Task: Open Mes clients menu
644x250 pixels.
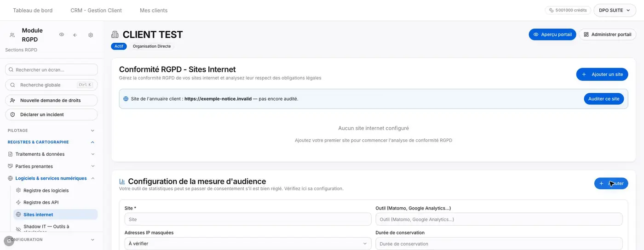Action: click(x=154, y=10)
